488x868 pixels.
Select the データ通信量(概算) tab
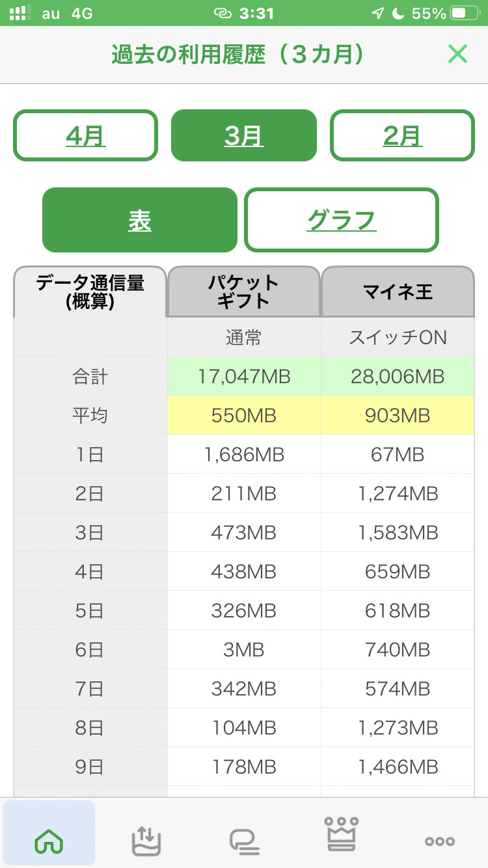point(90,292)
